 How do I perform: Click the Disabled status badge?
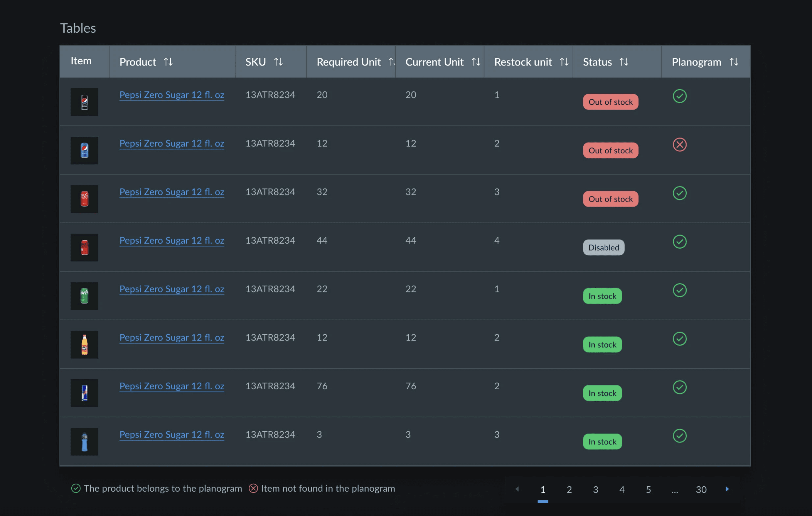point(604,248)
